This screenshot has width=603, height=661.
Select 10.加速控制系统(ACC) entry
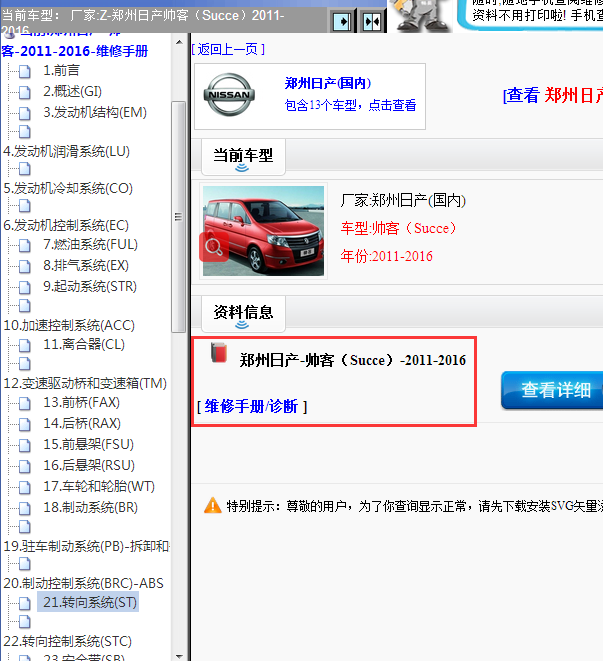[x=69, y=325]
